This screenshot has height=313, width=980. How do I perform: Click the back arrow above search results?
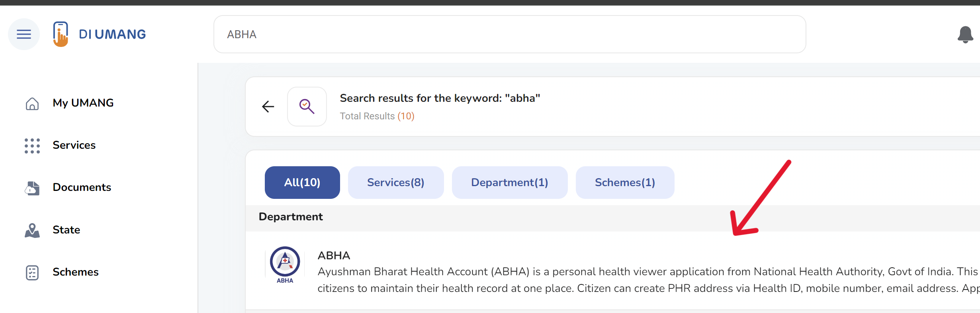pyautogui.click(x=268, y=106)
